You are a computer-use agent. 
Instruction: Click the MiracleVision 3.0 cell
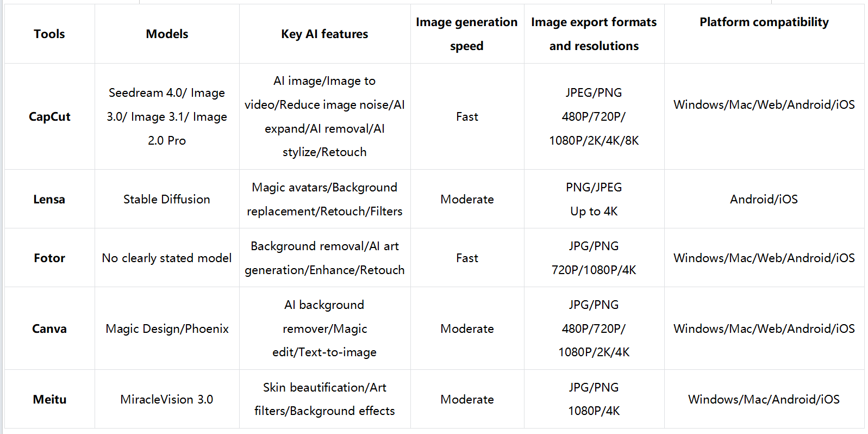(x=167, y=400)
